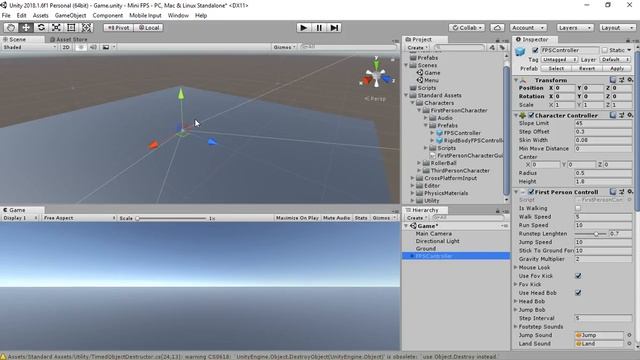Open the GameObject menu
The height and width of the screenshot is (360, 640).
[70, 16]
